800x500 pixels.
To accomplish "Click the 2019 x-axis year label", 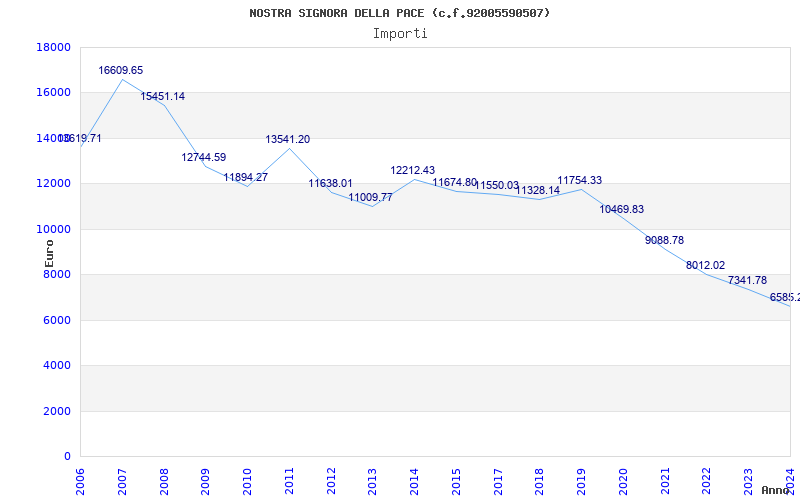I will point(582,481).
